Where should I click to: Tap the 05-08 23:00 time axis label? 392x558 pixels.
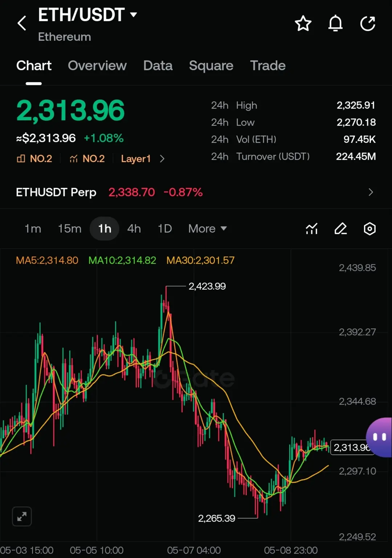coord(291,550)
